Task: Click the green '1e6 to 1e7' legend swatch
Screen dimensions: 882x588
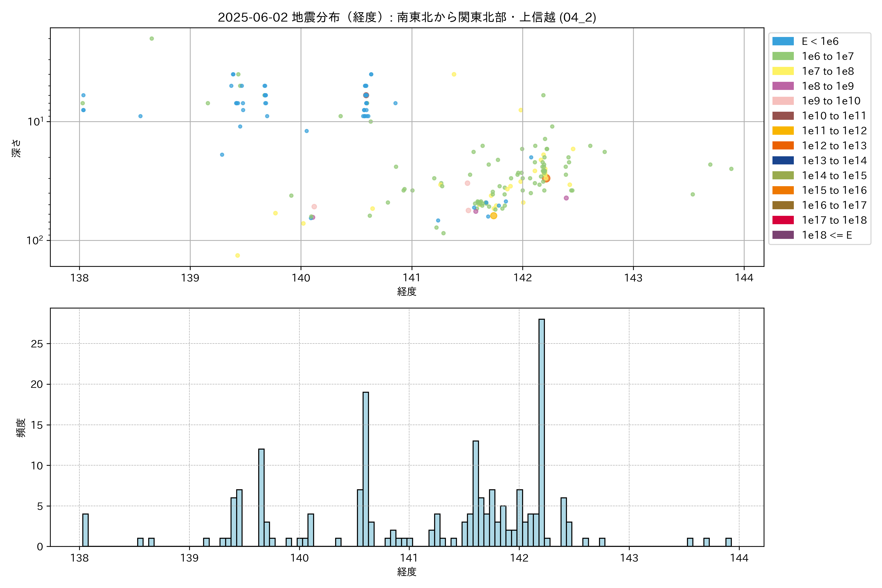Action: coord(783,56)
